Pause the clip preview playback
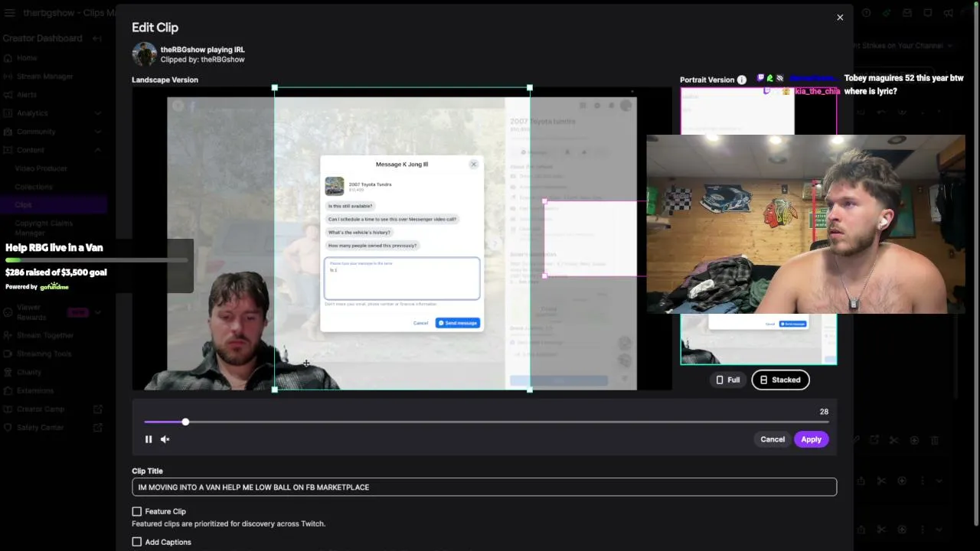The width and height of the screenshot is (980, 551). coord(149,439)
